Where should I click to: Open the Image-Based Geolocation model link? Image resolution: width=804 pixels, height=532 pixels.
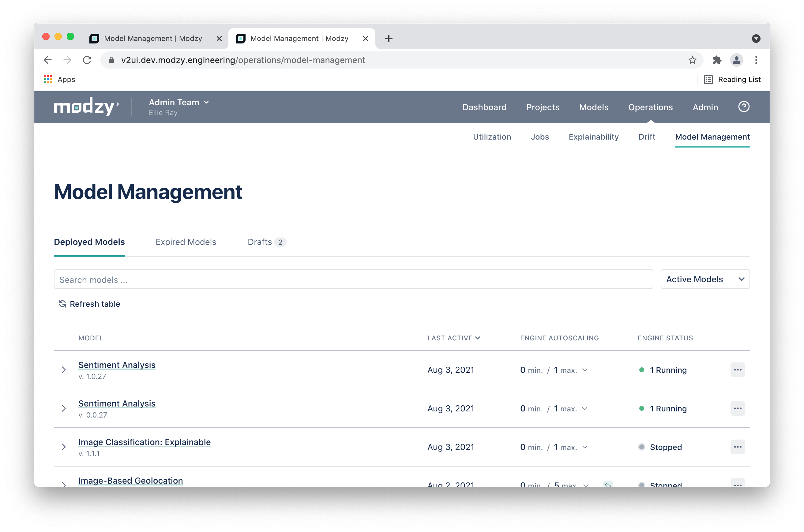pos(130,481)
